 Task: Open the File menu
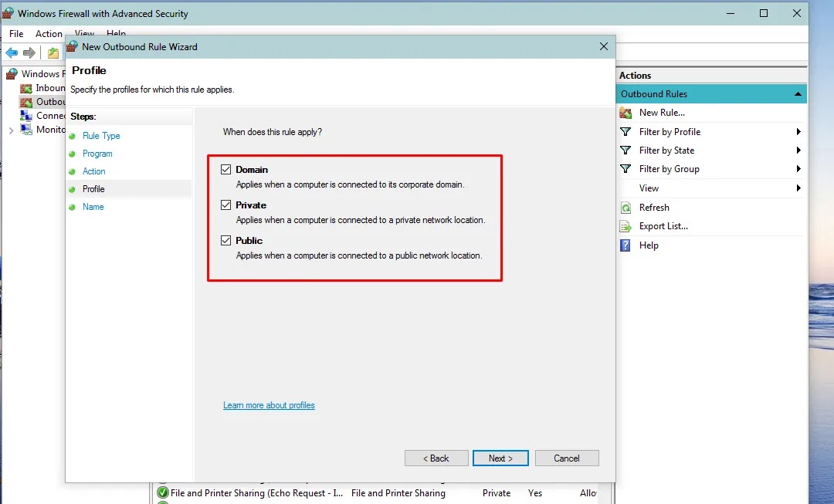coord(16,33)
